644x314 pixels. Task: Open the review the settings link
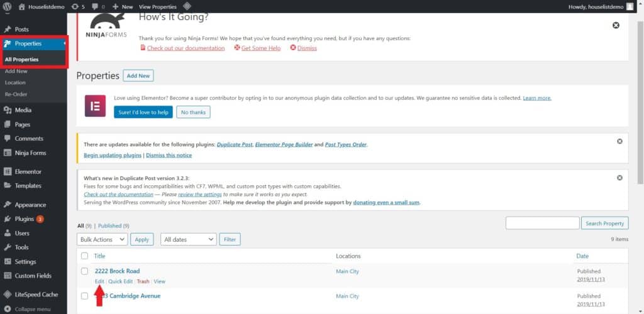pos(200,194)
